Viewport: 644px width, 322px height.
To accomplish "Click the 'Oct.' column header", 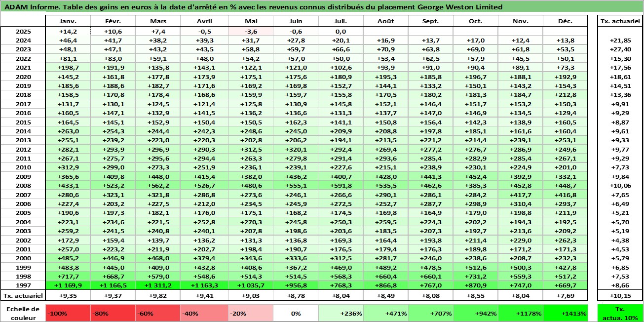I will pos(476,21).
